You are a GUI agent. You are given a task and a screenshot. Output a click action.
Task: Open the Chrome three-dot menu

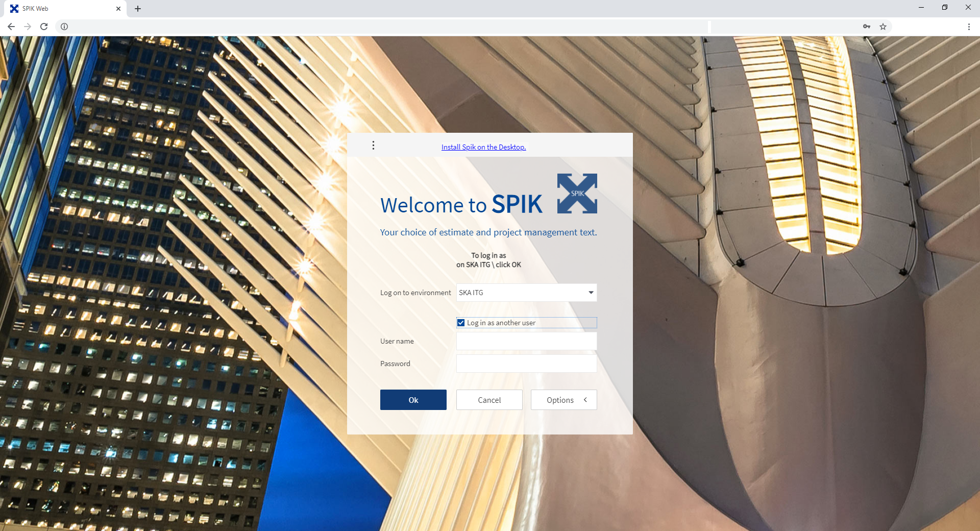(969, 27)
